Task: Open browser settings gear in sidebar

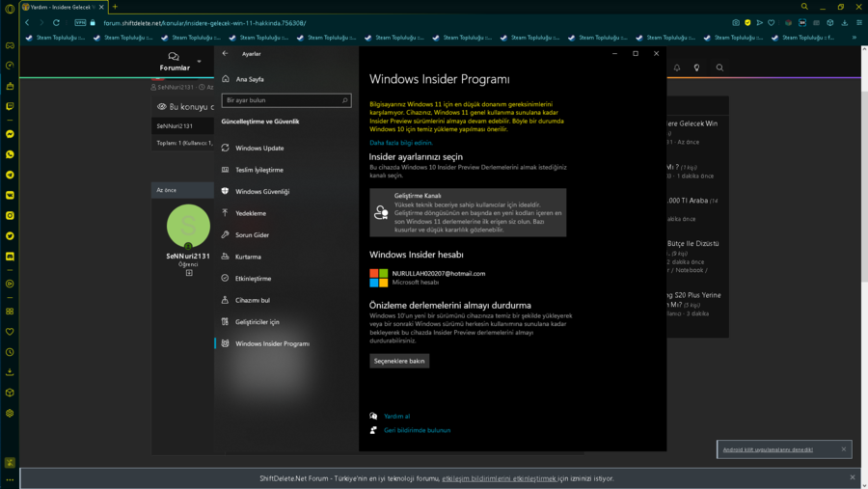Action: point(10,413)
